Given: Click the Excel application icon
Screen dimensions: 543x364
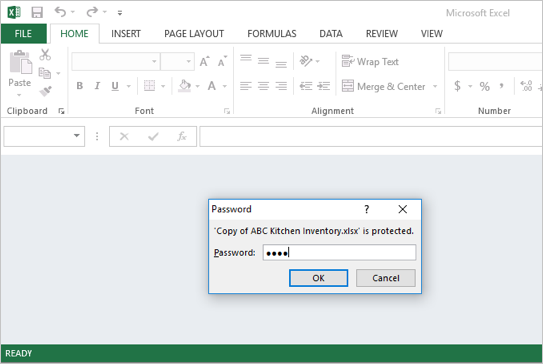Looking at the screenshot, I should [x=14, y=13].
